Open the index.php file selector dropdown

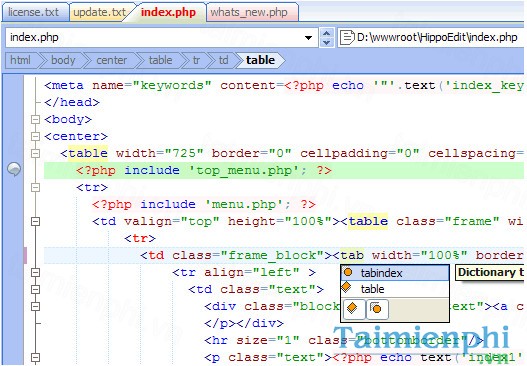[308, 38]
